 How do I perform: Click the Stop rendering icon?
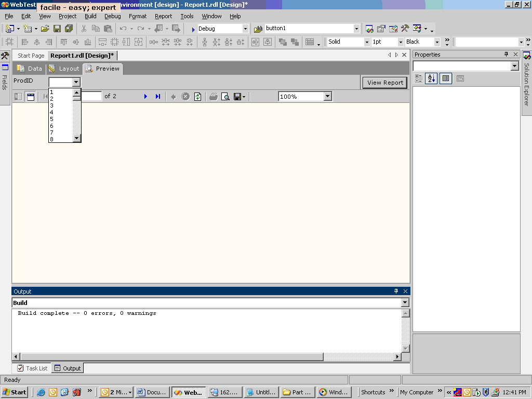[185, 97]
